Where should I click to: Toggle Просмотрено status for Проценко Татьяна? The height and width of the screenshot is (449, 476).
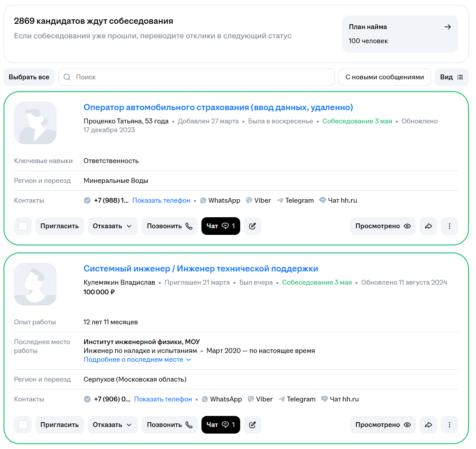[383, 226]
